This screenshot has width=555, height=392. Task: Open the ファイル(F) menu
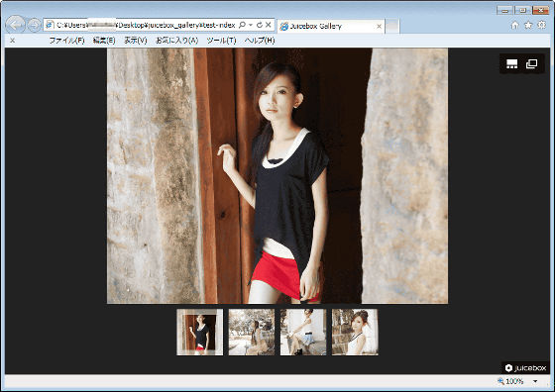(66, 41)
